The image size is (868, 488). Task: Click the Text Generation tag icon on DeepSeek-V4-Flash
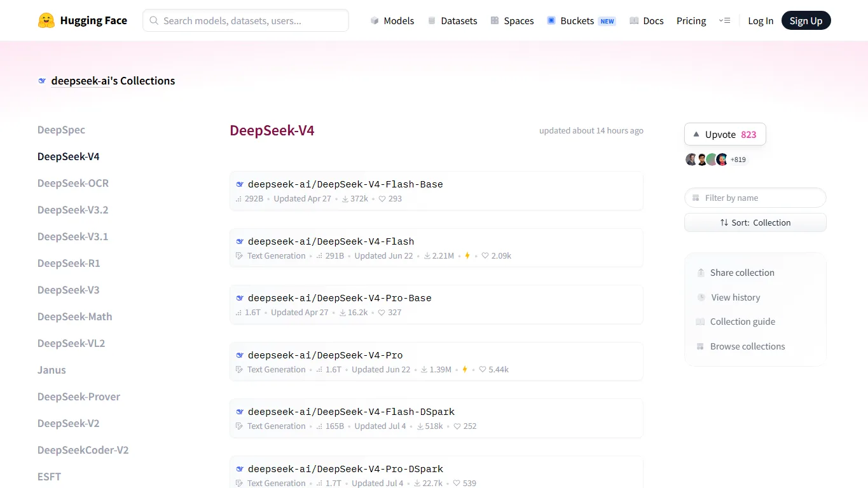240,256
